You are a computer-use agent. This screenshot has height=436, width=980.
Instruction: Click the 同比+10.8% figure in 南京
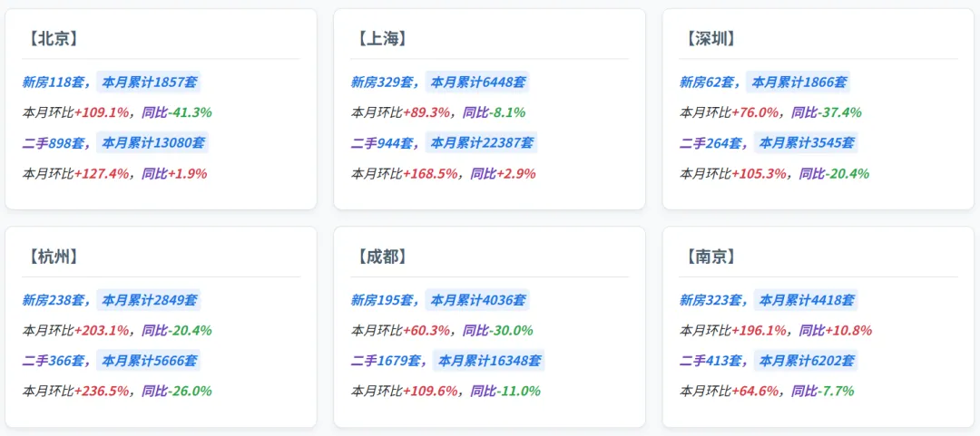(836, 331)
